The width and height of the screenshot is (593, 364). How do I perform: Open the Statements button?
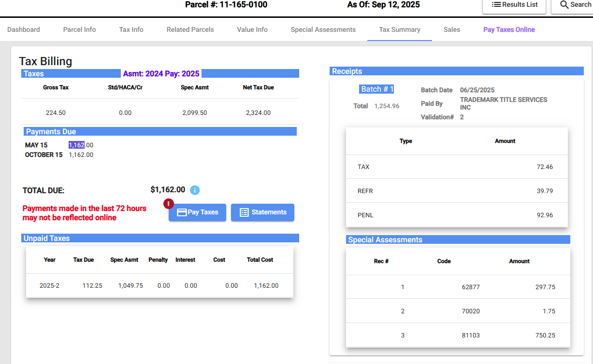point(262,212)
